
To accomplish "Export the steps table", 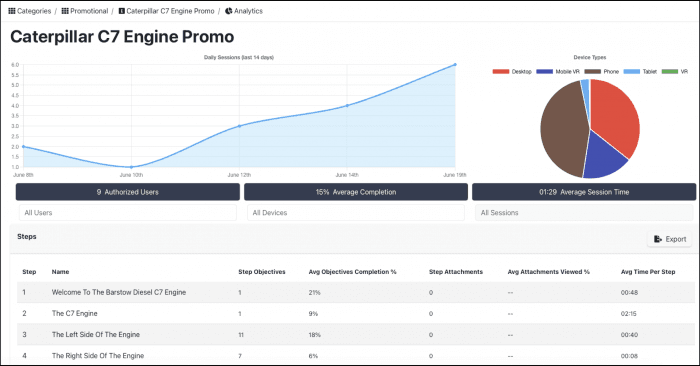I will click(670, 239).
